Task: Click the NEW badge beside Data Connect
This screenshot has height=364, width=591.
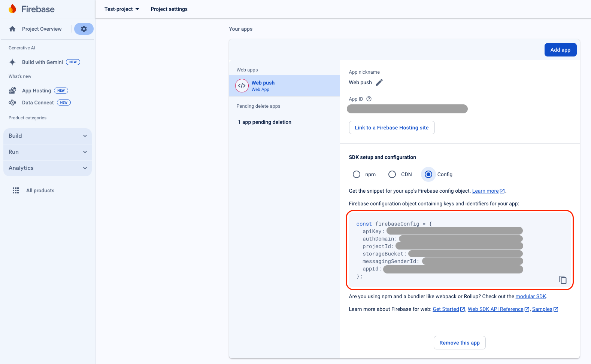Action: 64,103
